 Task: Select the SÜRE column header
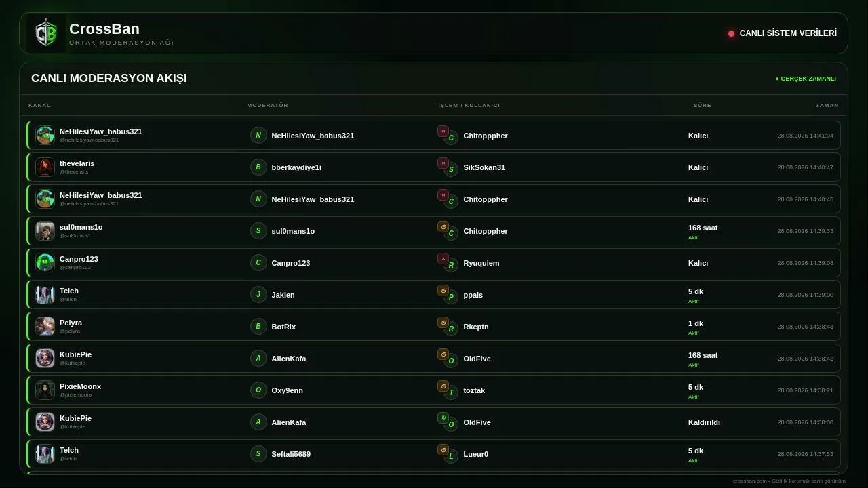[702, 105]
